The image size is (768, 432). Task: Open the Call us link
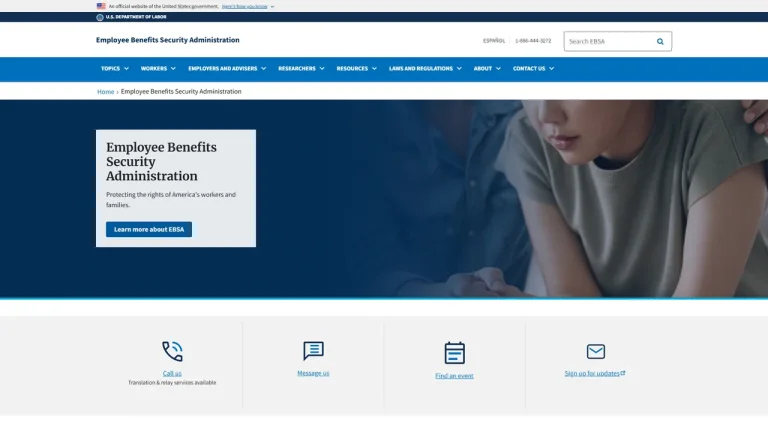[x=172, y=373]
